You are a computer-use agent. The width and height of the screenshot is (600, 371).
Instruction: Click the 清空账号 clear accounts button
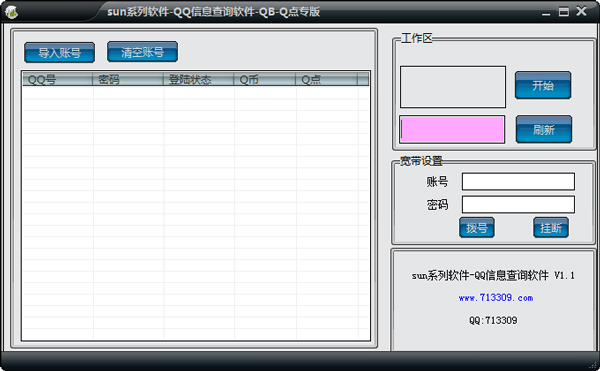pyautogui.click(x=142, y=52)
